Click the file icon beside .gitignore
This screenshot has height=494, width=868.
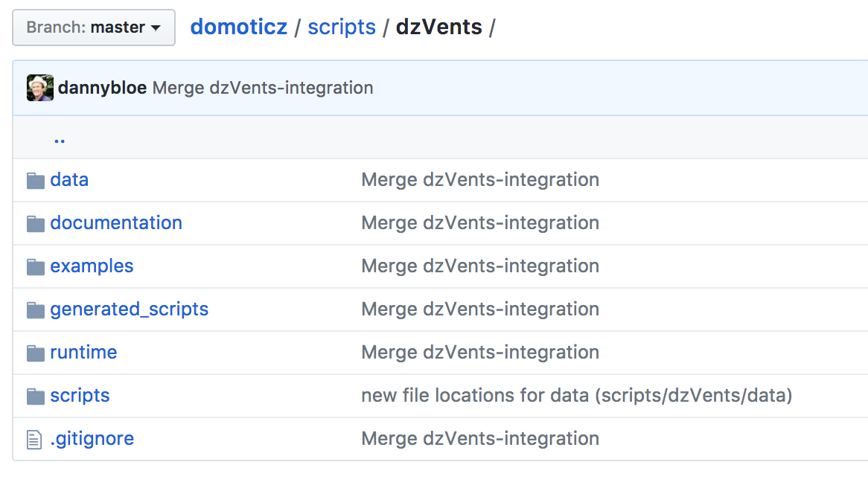tap(34, 440)
